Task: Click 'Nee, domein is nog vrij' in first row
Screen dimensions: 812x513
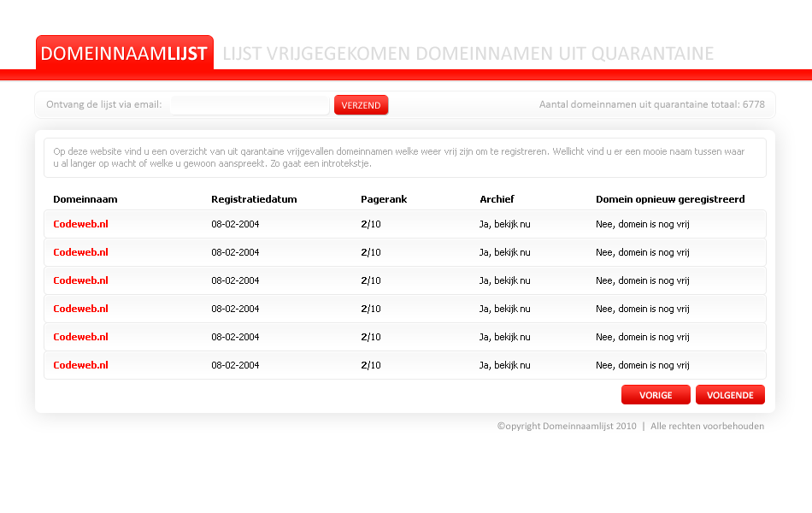Action: (643, 224)
